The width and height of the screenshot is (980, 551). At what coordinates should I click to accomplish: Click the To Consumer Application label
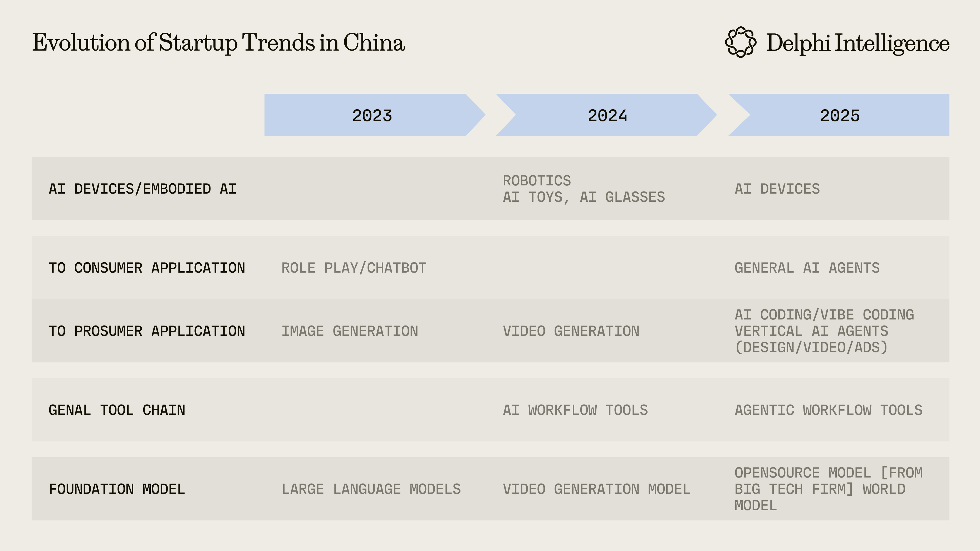tap(147, 268)
